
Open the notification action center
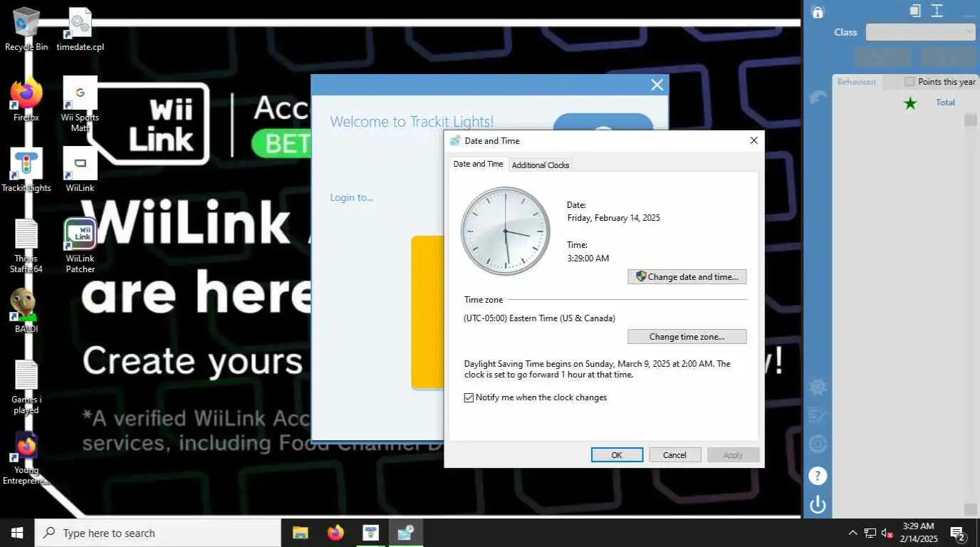[x=957, y=533]
